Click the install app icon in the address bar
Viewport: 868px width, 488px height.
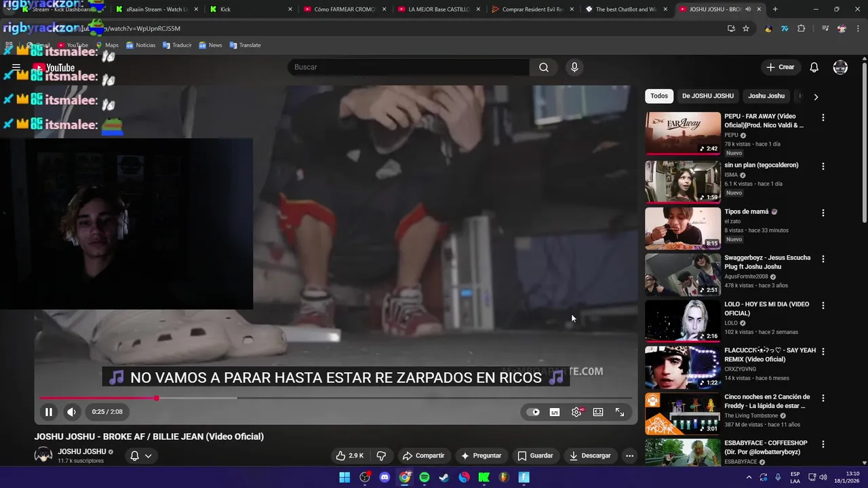tap(731, 28)
